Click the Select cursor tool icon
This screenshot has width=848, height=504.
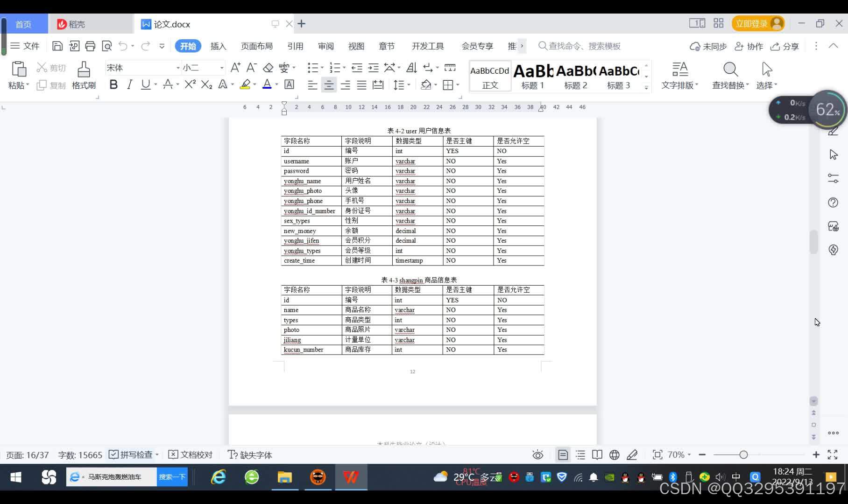(x=767, y=69)
